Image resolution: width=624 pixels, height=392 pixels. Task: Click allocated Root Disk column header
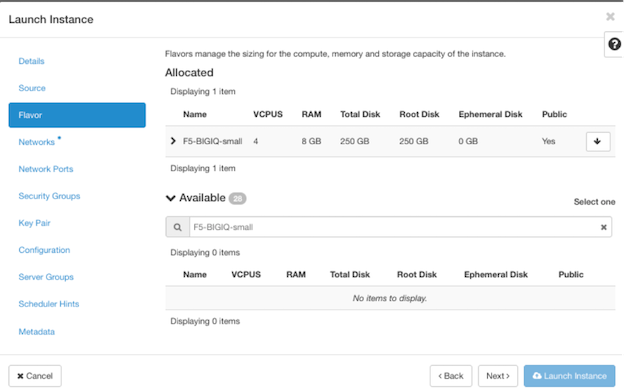[419, 114]
